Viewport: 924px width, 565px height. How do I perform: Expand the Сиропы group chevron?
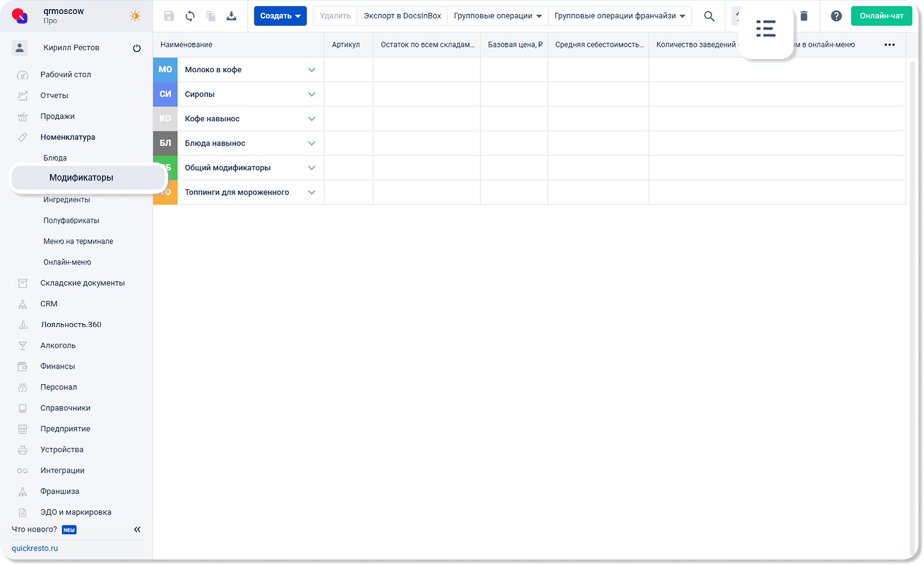tap(312, 94)
